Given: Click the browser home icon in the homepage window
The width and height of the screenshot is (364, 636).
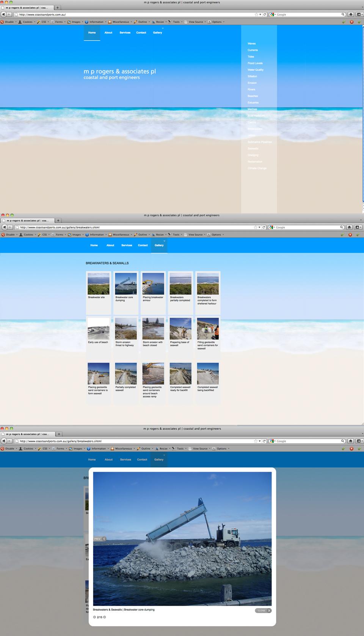Looking at the screenshot, I should tap(351, 14).
